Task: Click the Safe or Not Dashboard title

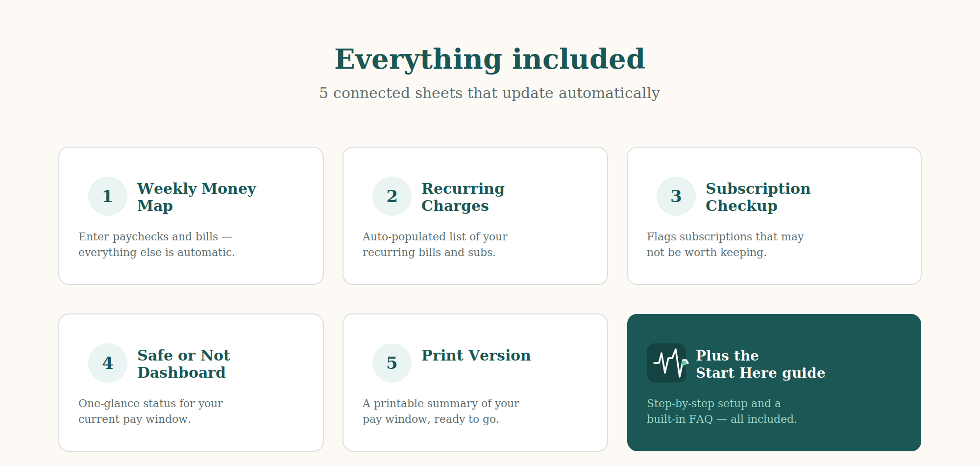Action: [184, 363]
